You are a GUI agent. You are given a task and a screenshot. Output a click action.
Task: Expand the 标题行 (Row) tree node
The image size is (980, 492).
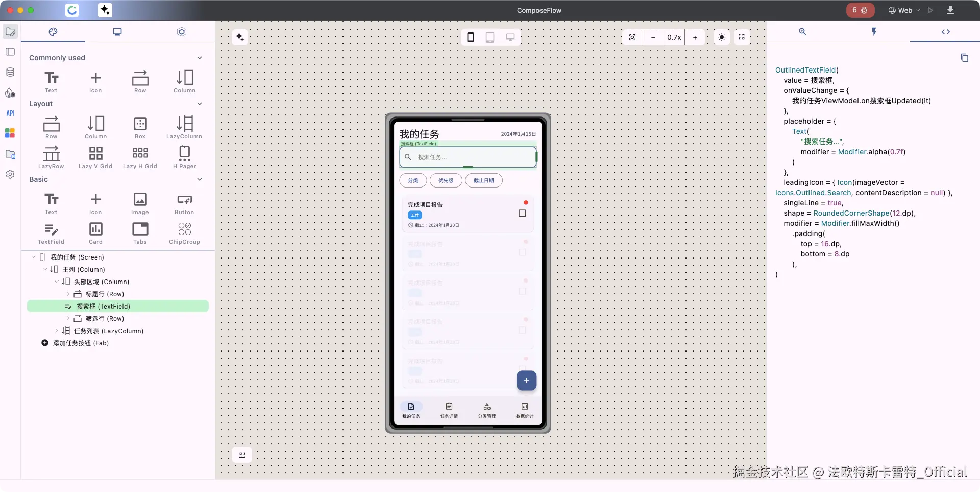point(68,294)
